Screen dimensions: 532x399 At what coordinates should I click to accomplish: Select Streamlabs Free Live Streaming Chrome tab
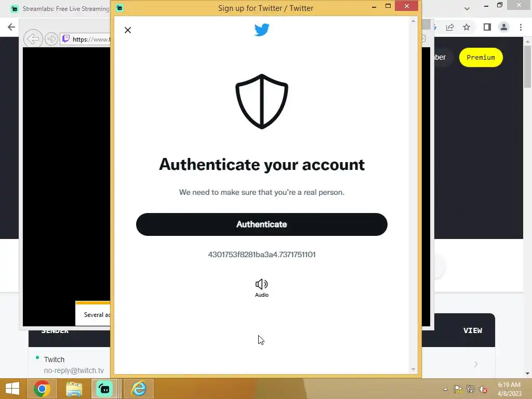(x=60, y=9)
